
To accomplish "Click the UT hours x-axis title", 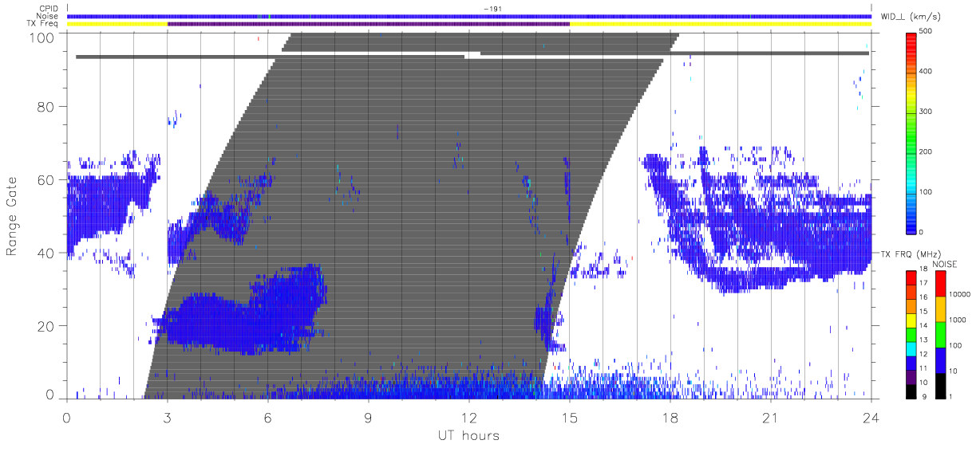I will click(468, 435).
